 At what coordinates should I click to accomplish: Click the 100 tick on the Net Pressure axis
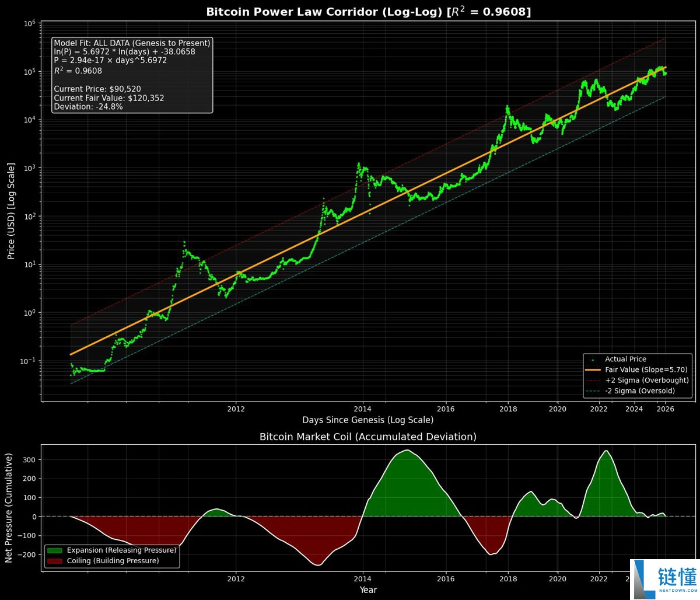coord(29,498)
